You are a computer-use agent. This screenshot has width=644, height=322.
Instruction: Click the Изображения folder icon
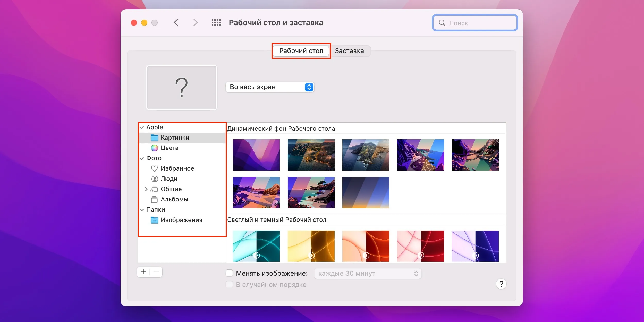click(154, 220)
